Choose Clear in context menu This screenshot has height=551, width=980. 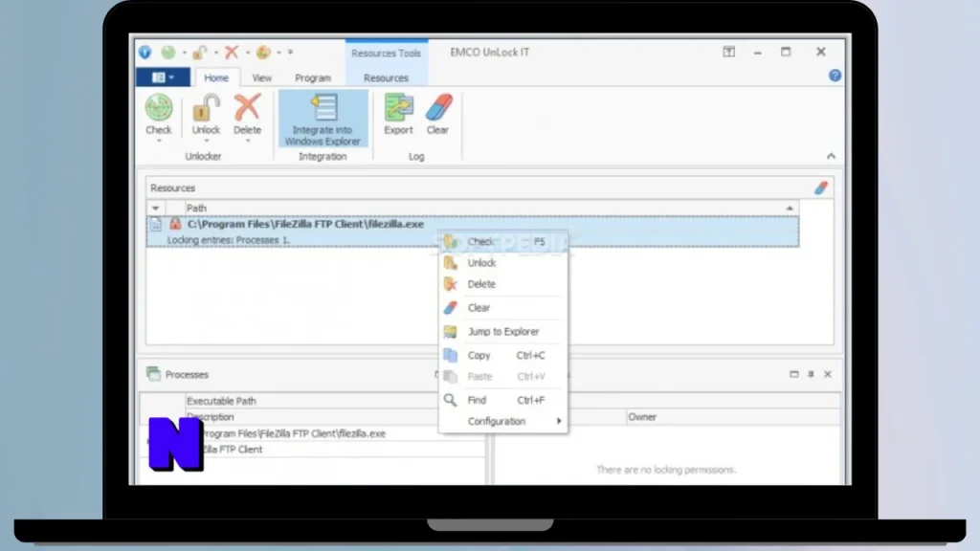pyautogui.click(x=502, y=308)
